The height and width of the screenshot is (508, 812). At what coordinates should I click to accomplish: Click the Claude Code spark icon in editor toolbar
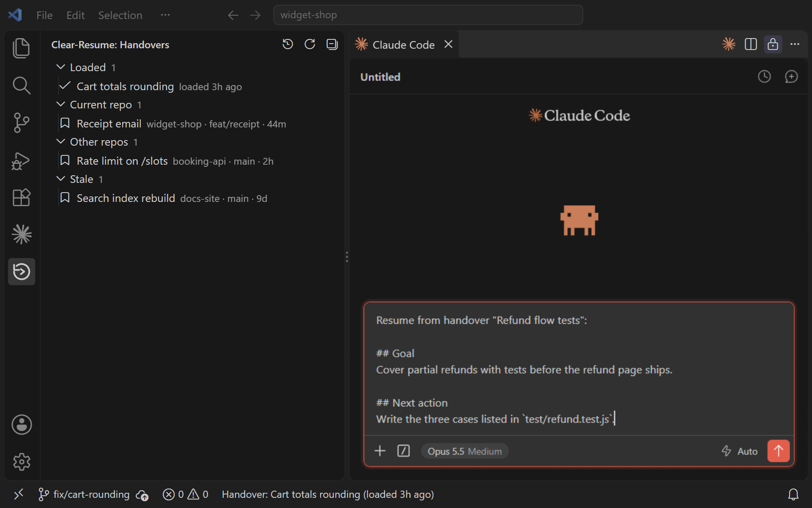729,44
